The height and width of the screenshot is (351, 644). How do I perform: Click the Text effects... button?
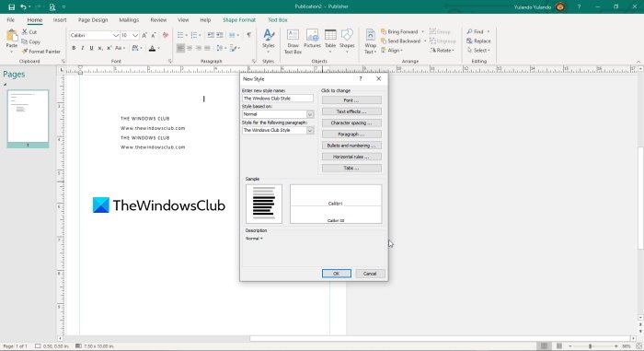[x=351, y=111]
